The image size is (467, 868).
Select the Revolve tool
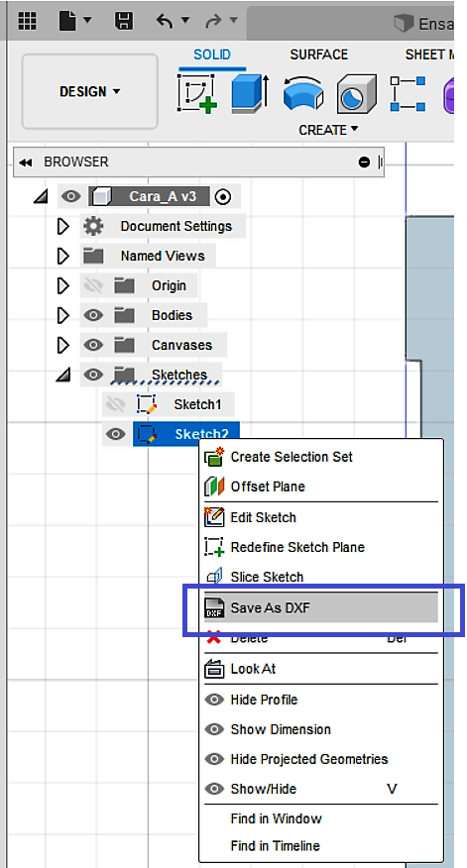[x=303, y=94]
